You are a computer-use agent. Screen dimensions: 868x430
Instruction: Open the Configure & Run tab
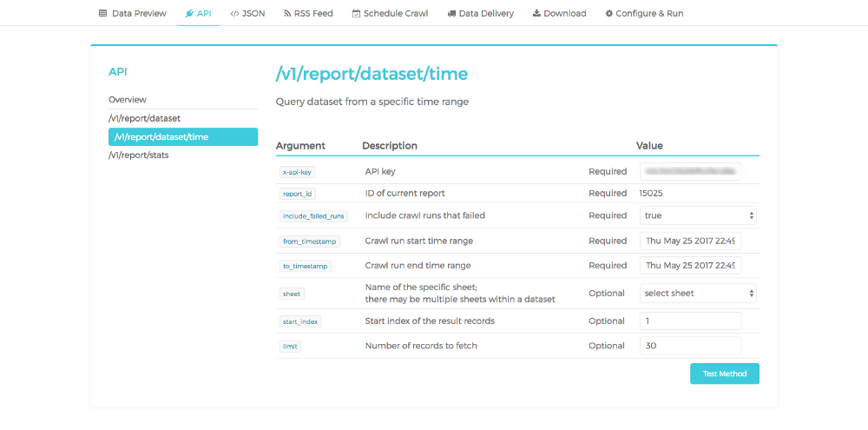644,13
